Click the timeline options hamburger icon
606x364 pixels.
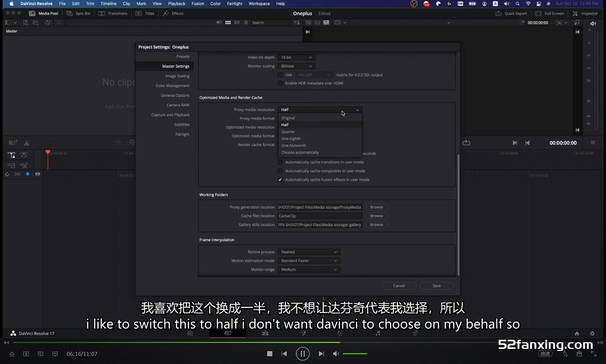(593, 143)
